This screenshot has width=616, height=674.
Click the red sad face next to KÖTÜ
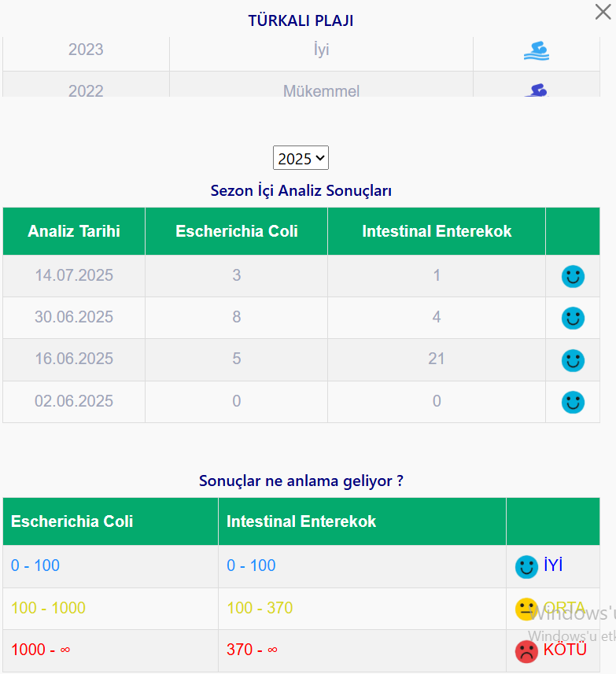pyautogui.click(x=526, y=651)
